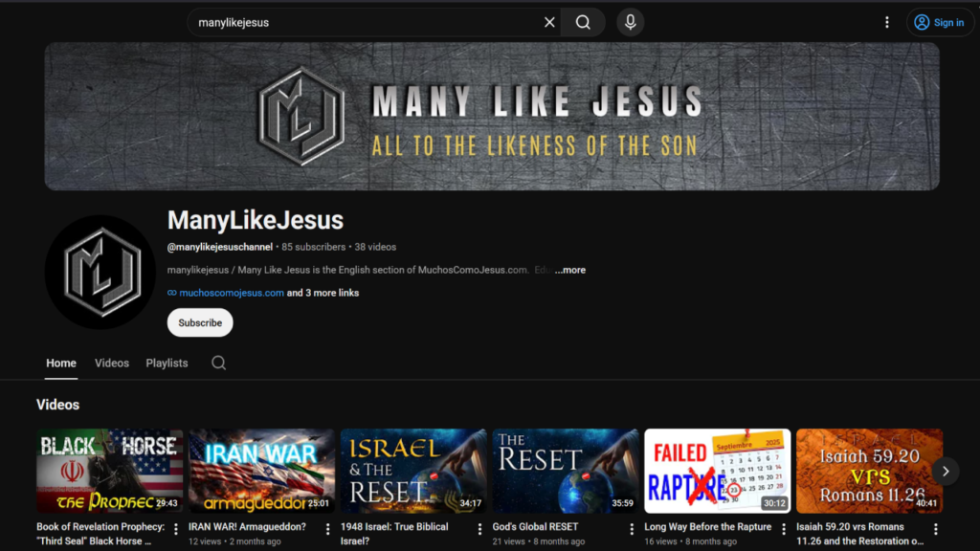
Task: Click the ManyLikeJesus channel name heading
Action: [255, 220]
